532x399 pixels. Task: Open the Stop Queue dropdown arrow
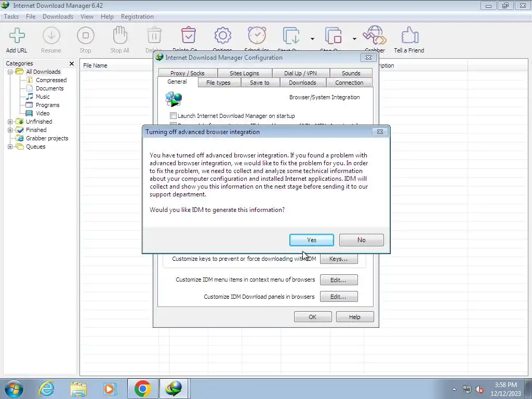click(354, 39)
